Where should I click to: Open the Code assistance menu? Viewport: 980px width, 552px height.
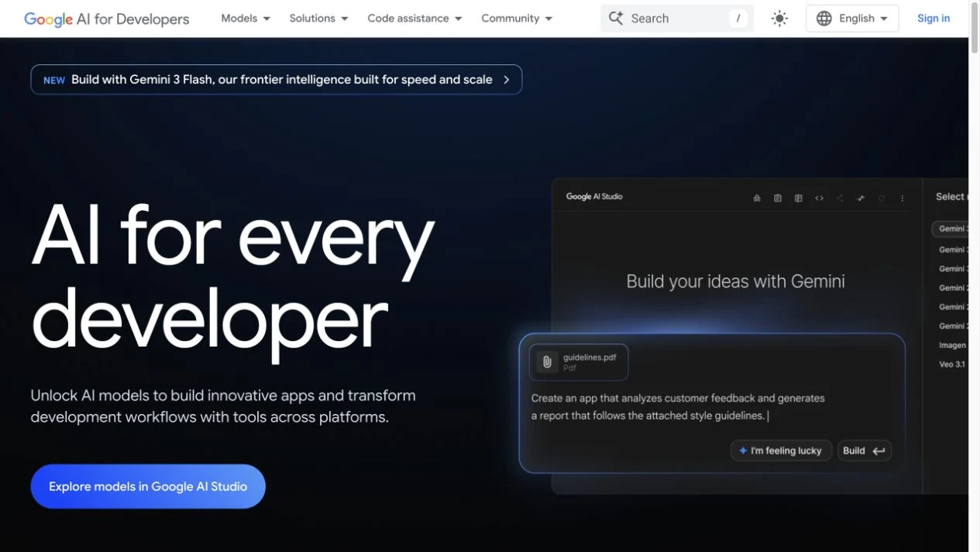414,18
